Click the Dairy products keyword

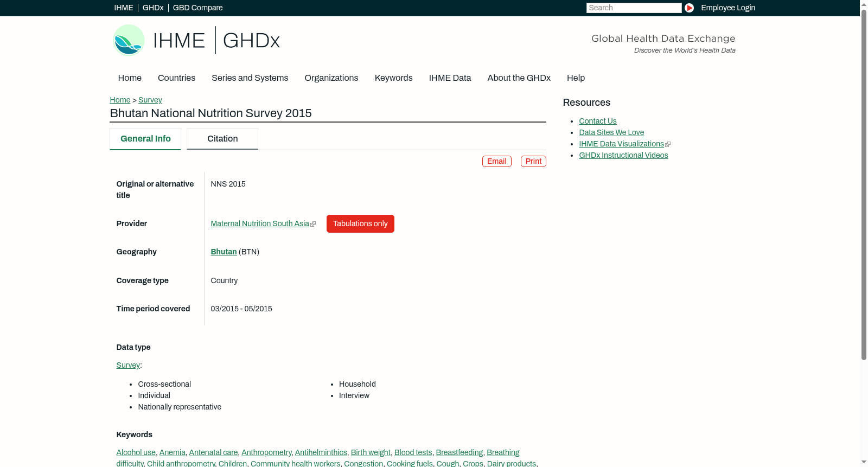(512, 464)
